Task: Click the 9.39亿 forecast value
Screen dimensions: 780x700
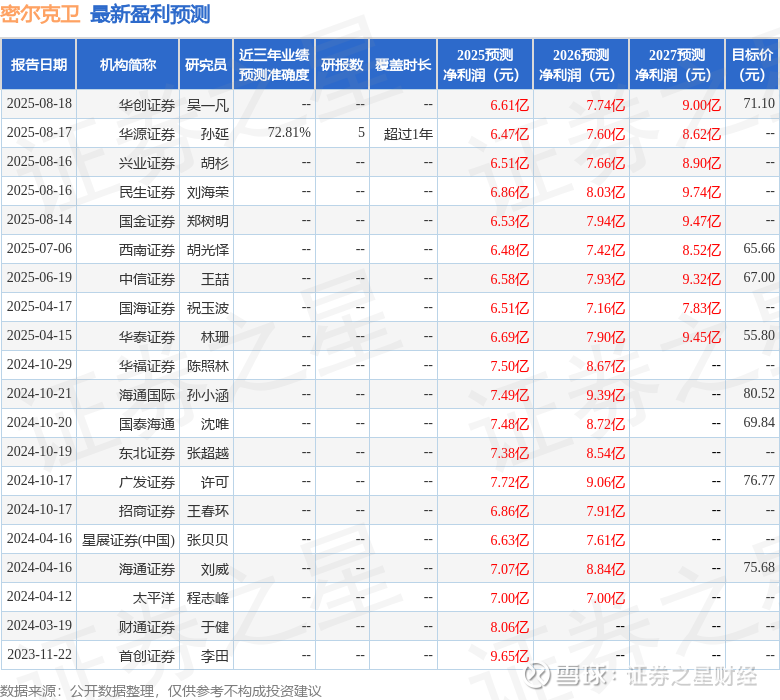Action: (605, 395)
